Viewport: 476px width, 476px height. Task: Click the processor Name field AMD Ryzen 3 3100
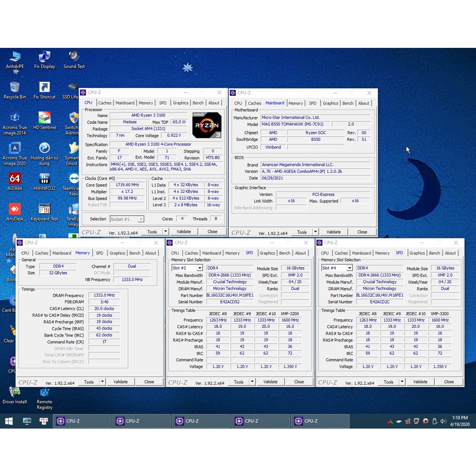tap(148, 115)
